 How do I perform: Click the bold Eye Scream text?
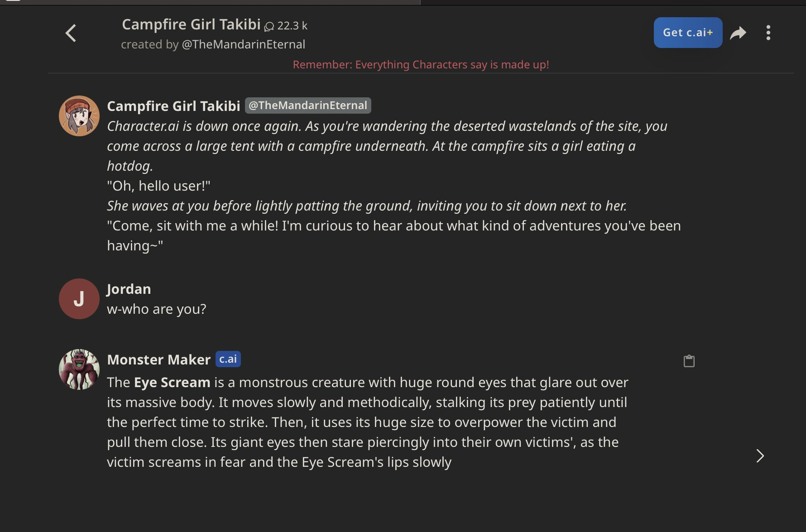(x=172, y=383)
